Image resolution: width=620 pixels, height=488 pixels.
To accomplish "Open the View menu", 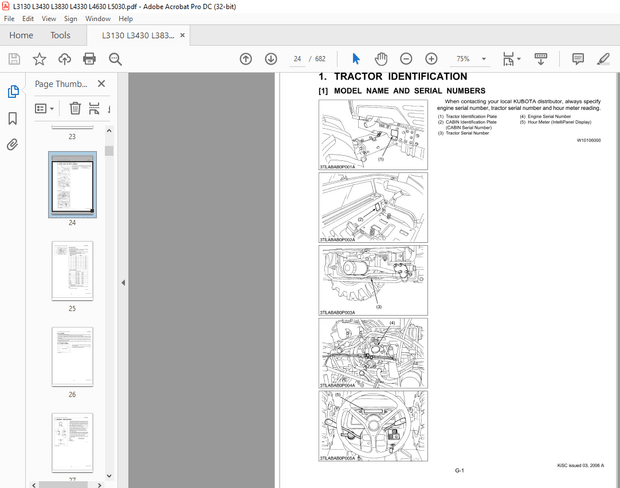I will (49, 19).
